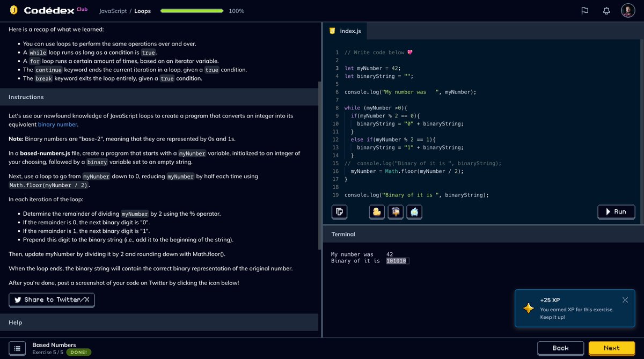Run the code
The width and height of the screenshot is (644, 359).
[616, 211]
